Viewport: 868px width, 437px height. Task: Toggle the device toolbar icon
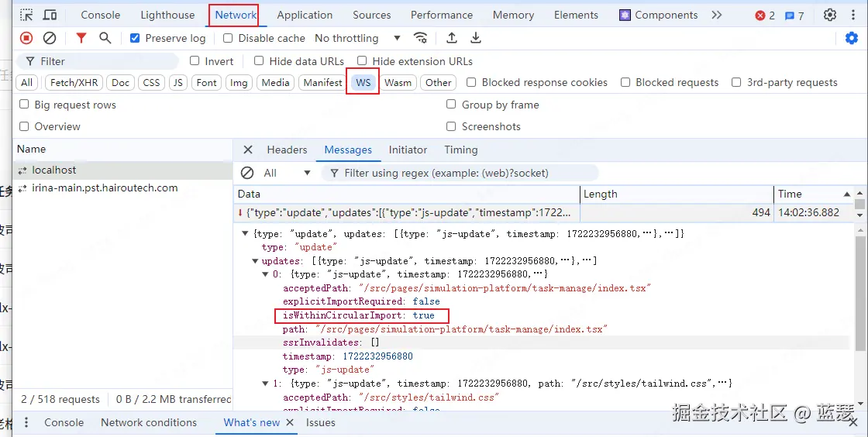click(50, 15)
